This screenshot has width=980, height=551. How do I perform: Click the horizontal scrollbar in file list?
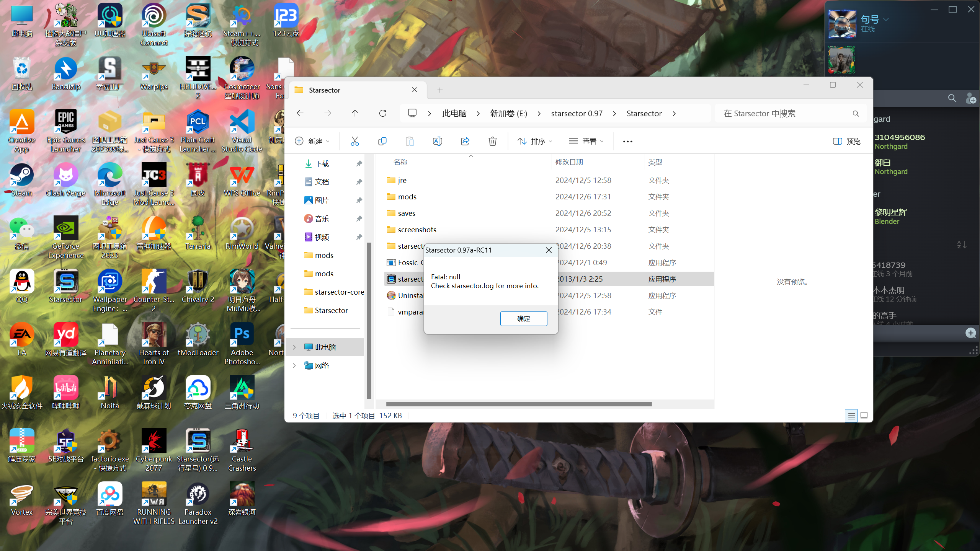519,404
